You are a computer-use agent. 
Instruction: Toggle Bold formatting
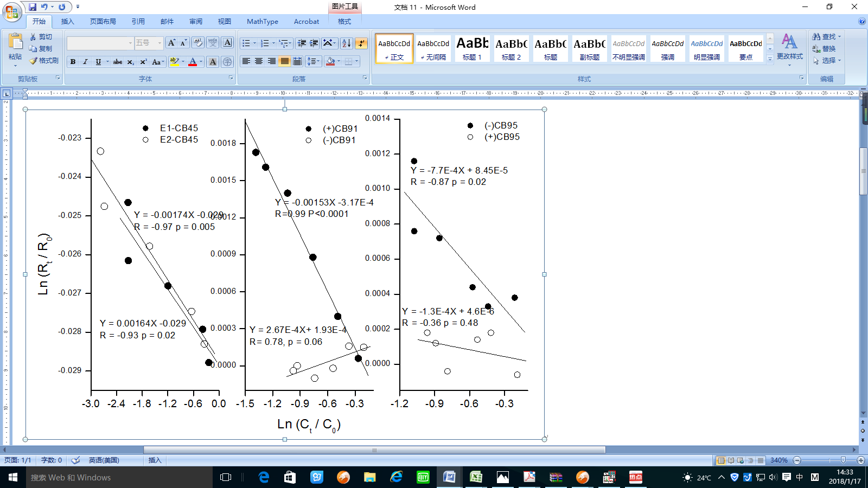73,62
